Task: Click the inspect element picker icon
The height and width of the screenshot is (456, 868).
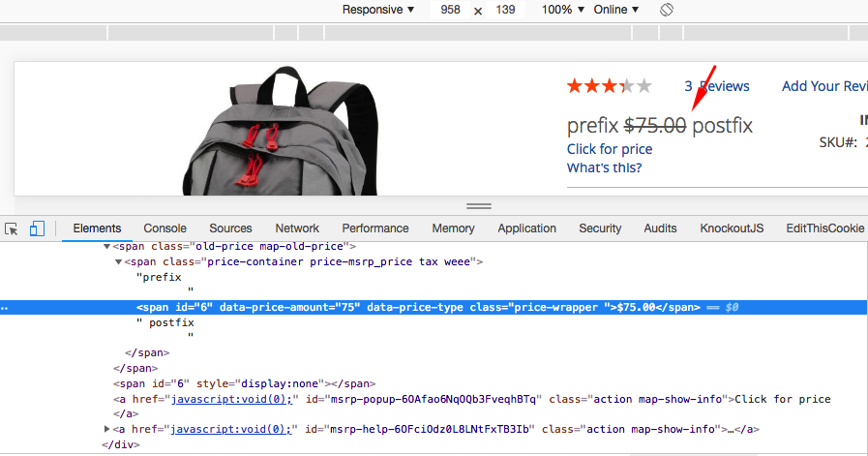Action: 11,228
